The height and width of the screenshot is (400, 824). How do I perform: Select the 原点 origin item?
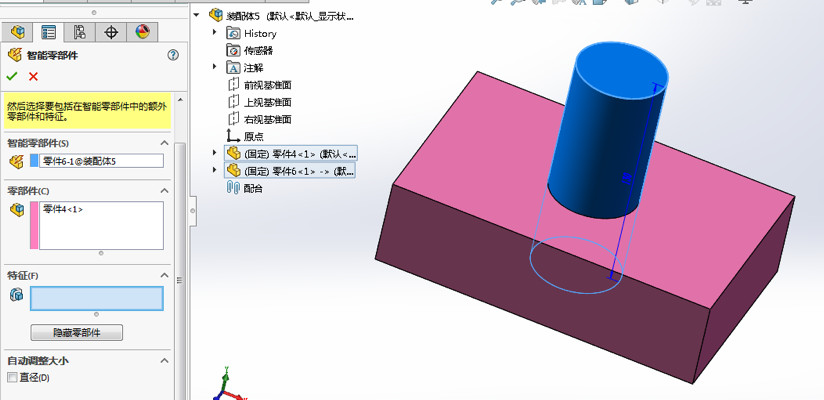click(x=255, y=136)
